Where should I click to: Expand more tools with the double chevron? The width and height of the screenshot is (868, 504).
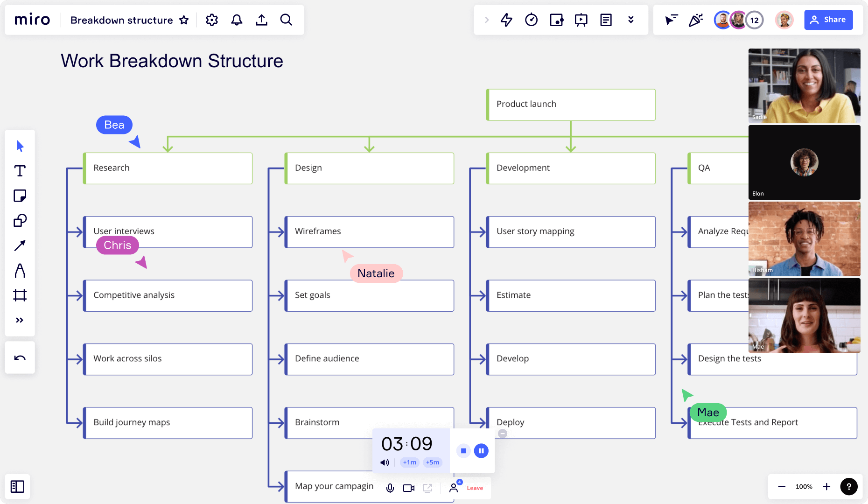pos(20,320)
